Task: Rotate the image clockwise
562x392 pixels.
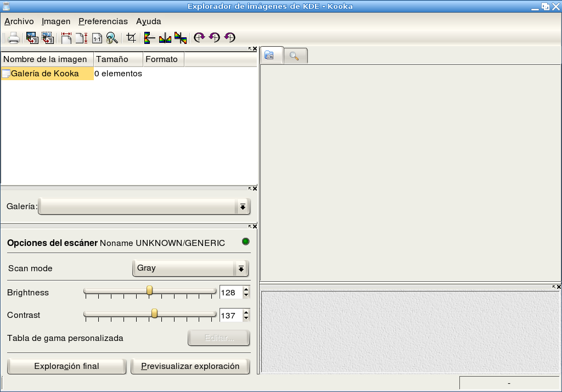Action: pyautogui.click(x=199, y=38)
